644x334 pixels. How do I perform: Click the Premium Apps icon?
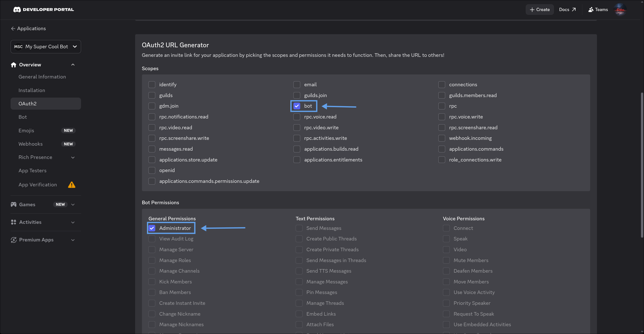coord(14,240)
